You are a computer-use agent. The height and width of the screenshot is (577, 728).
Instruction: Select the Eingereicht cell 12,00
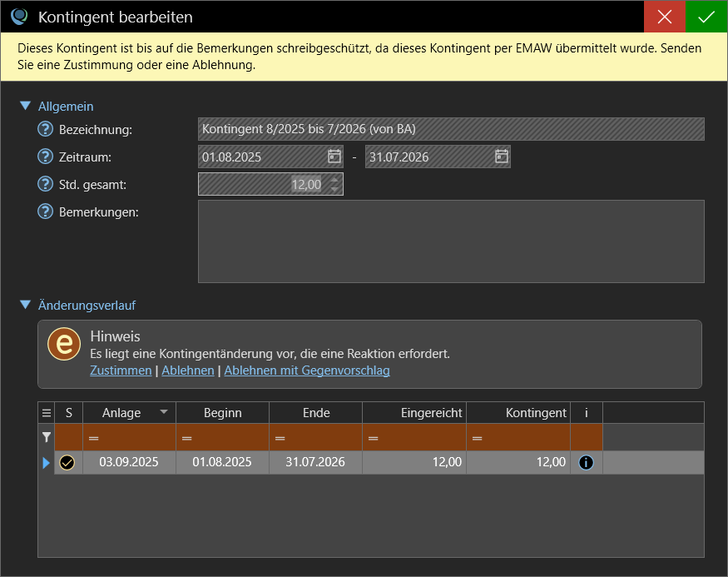414,462
